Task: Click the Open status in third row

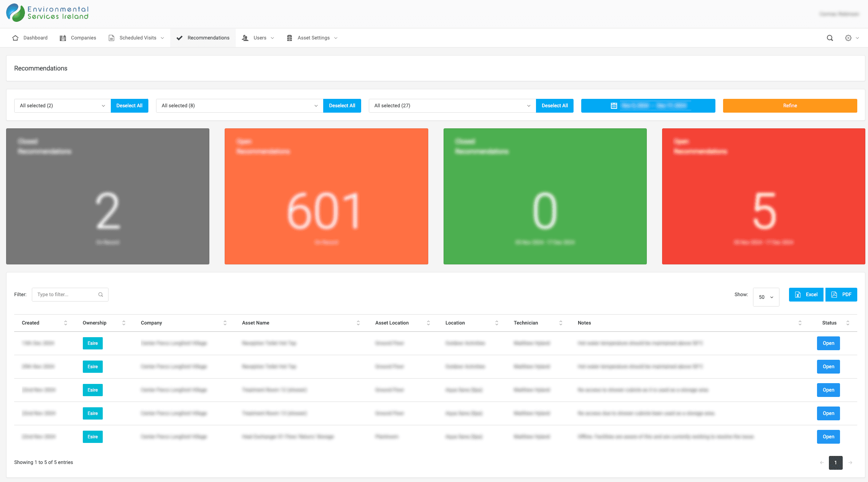Action: pos(829,390)
